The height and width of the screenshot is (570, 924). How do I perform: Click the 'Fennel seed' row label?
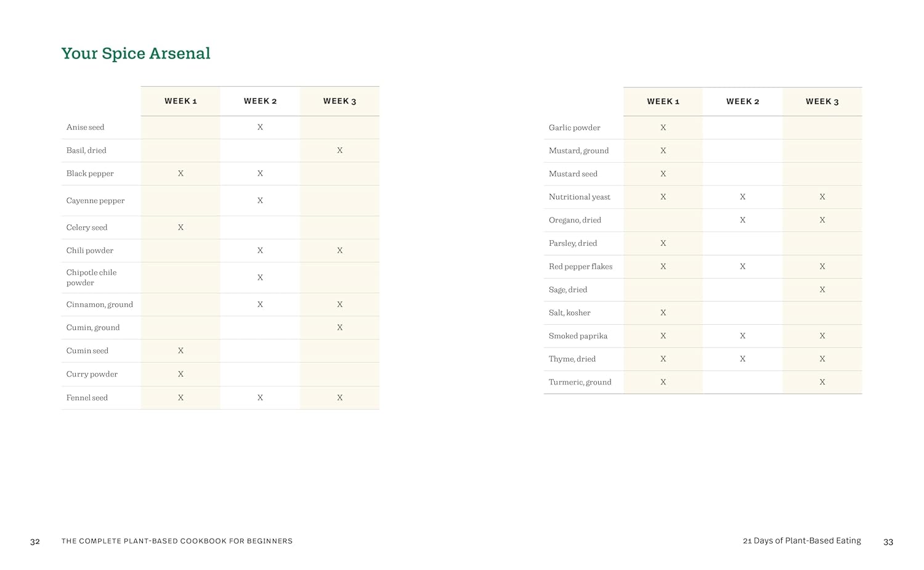[87, 397]
